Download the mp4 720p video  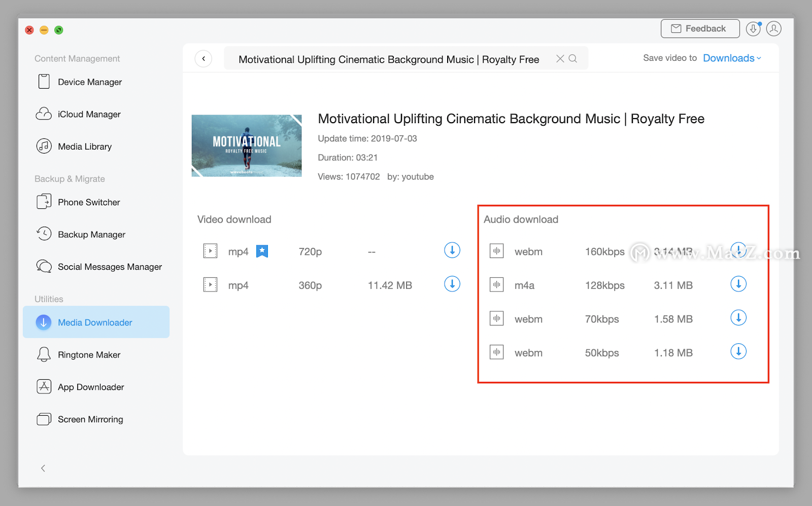pos(452,250)
